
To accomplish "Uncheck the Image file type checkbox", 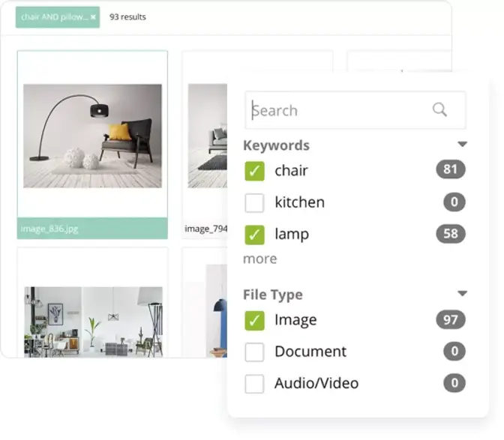I will click(x=255, y=320).
